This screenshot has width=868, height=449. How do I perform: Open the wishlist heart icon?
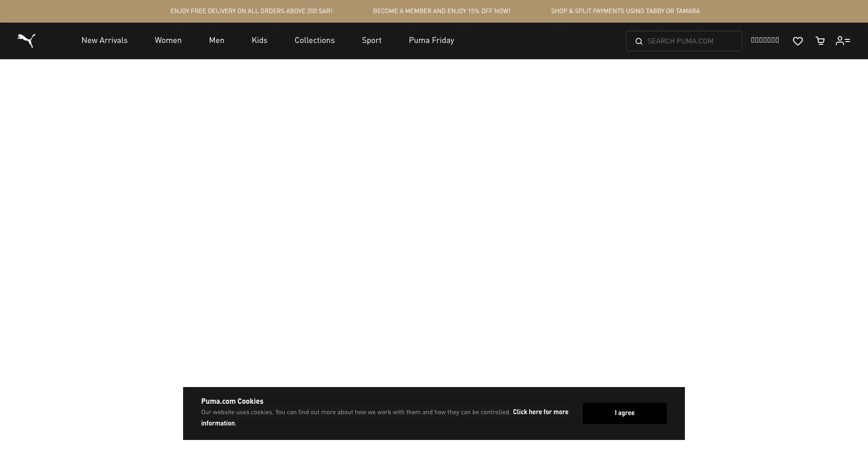pos(798,41)
